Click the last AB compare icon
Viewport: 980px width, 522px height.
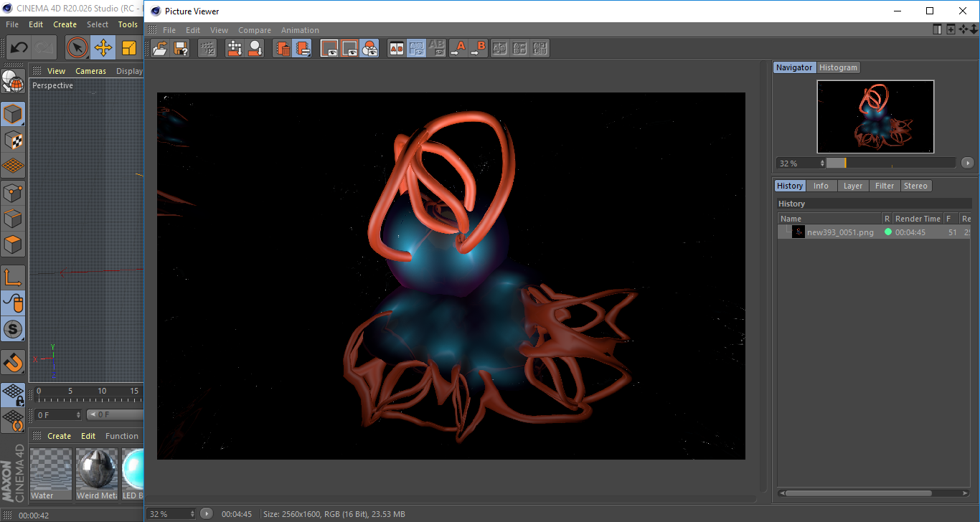[x=540, y=48]
